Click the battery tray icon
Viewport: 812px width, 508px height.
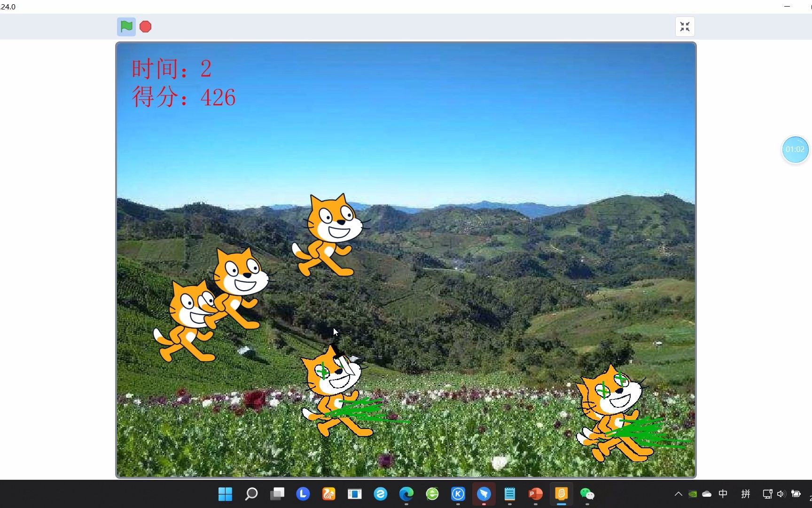[x=796, y=494]
